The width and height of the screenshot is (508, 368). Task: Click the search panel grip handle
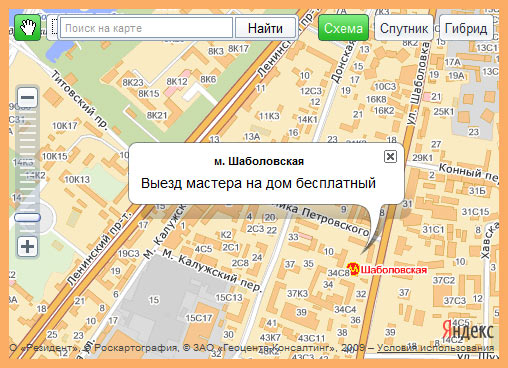tap(54, 28)
